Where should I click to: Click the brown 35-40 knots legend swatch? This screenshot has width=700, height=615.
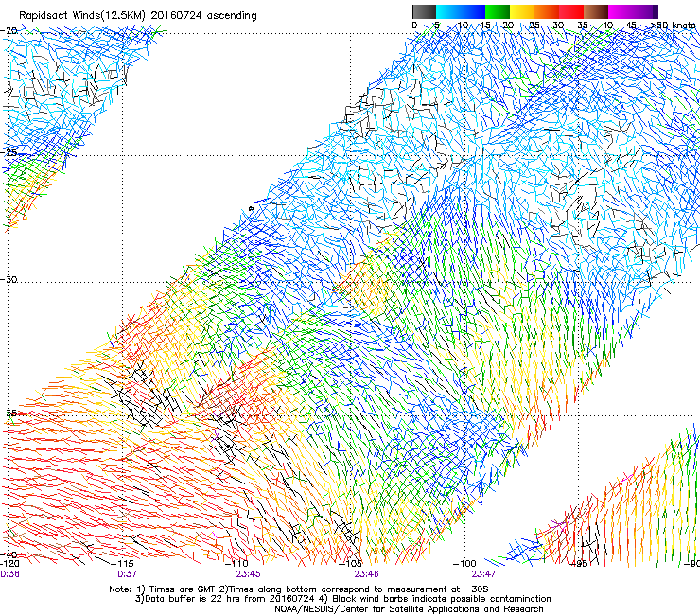(x=596, y=11)
